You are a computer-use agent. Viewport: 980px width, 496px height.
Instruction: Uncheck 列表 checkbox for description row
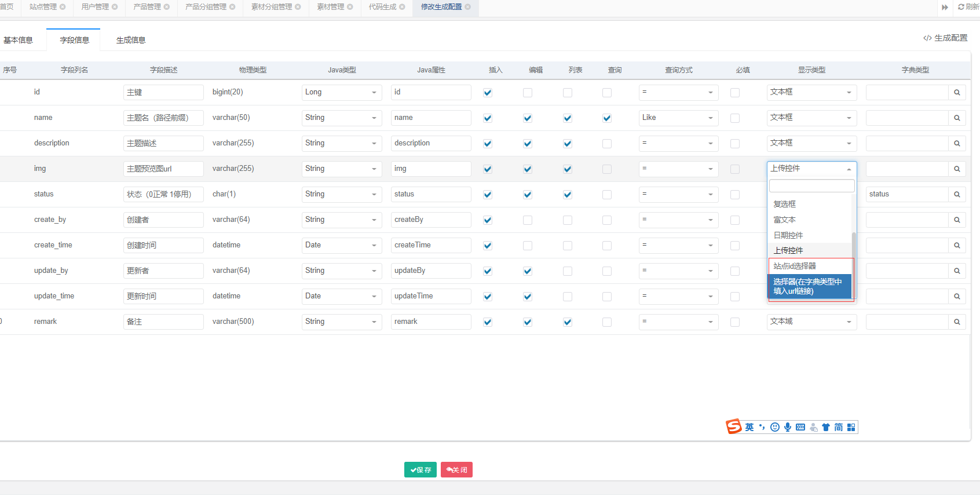pyautogui.click(x=568, y=144)
